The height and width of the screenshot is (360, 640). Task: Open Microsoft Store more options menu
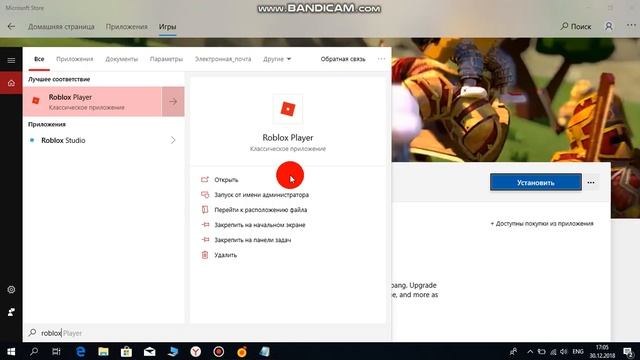[631, 26]
